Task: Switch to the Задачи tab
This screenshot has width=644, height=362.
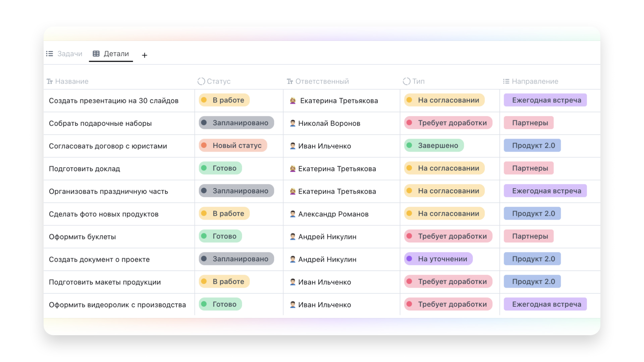Action: click(69, 54)
